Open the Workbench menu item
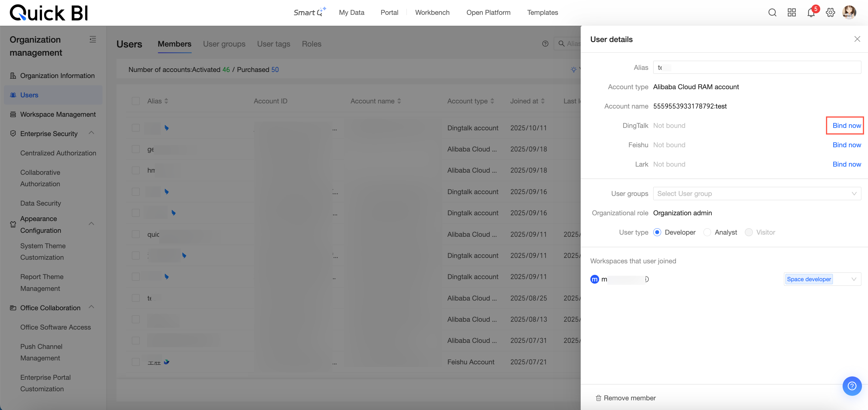This screenshot has width=868, height=410. (432, 12)
